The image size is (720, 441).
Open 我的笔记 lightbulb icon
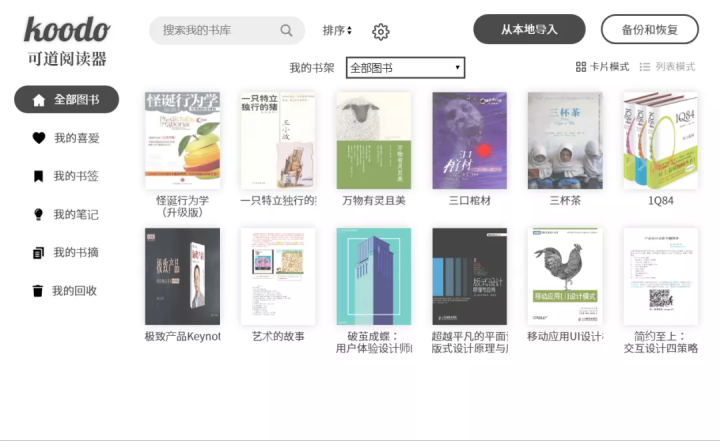[39, 214]
